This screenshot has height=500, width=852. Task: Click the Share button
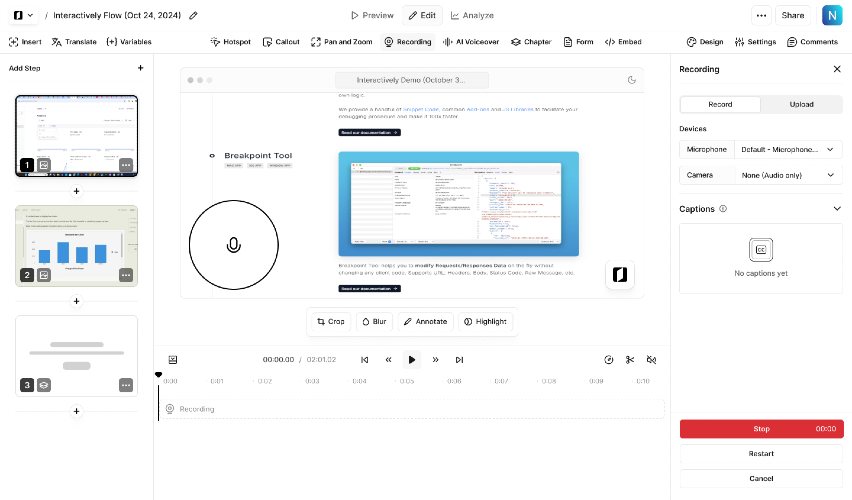click(x=792, y=15)
